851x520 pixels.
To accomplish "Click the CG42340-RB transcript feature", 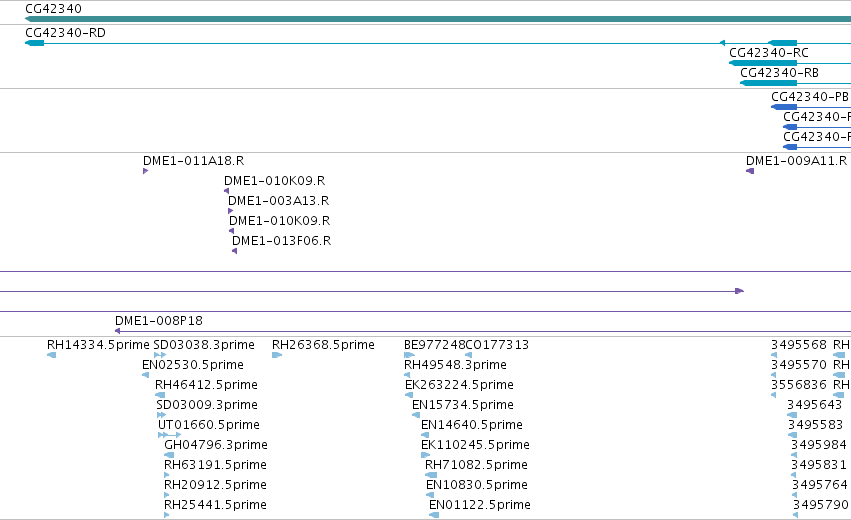I will (x=768, y=83).
